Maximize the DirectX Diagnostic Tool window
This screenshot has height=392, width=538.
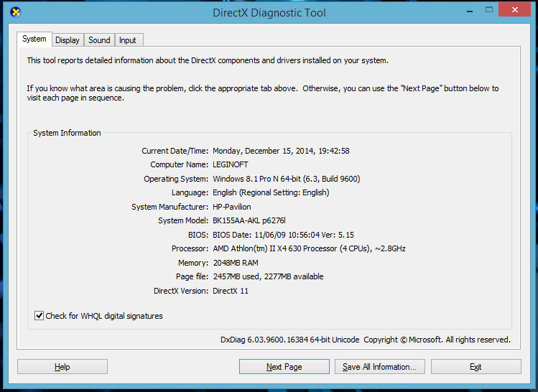(489, 9)
